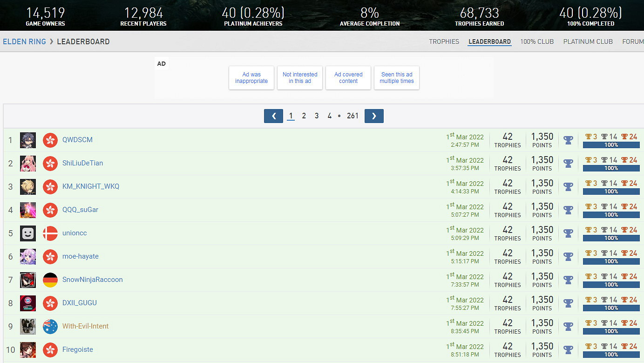Click the Australia flag icon beside With-Evil-Intent
Screen dimensions: 644x363
pyautogui.click(x=50, y=326)
